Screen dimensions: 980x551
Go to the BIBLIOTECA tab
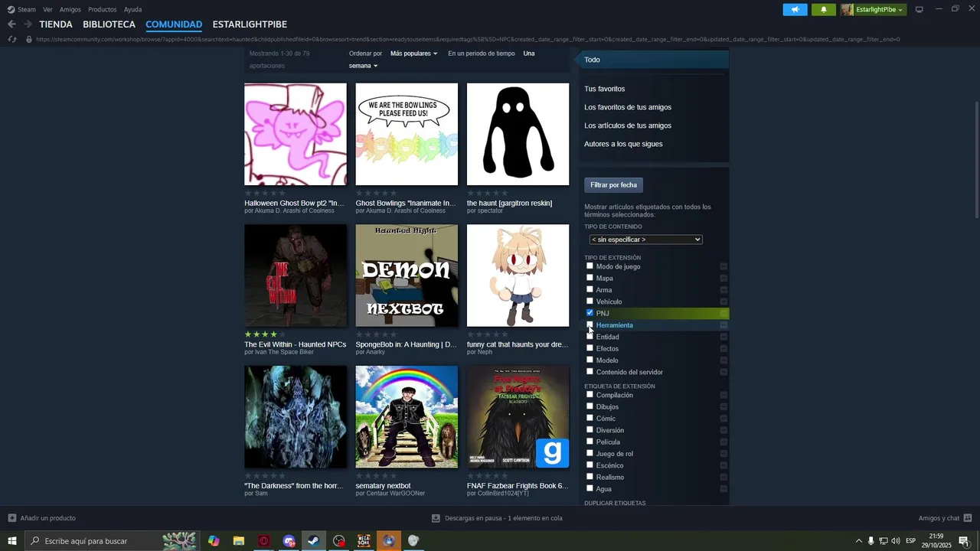point(109,24)
